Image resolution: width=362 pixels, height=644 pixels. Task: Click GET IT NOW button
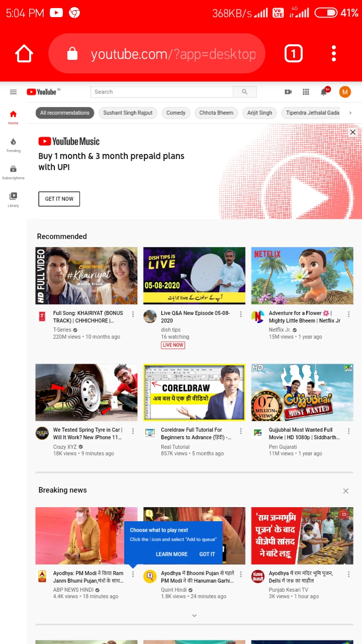59,199
